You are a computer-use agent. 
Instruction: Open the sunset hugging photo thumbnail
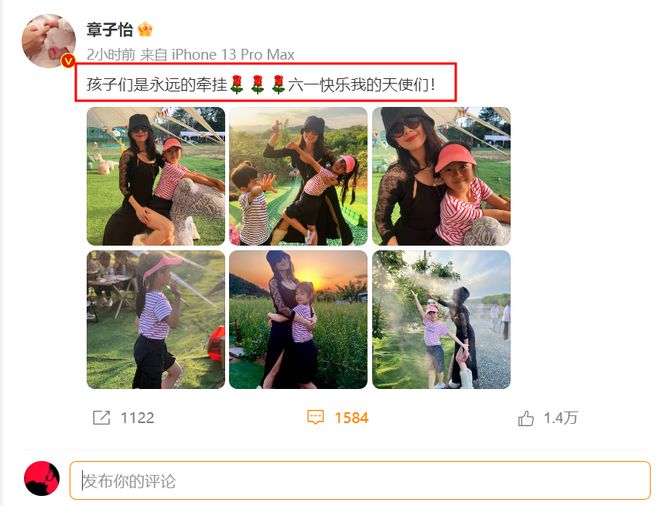click(x=298, y=320)
